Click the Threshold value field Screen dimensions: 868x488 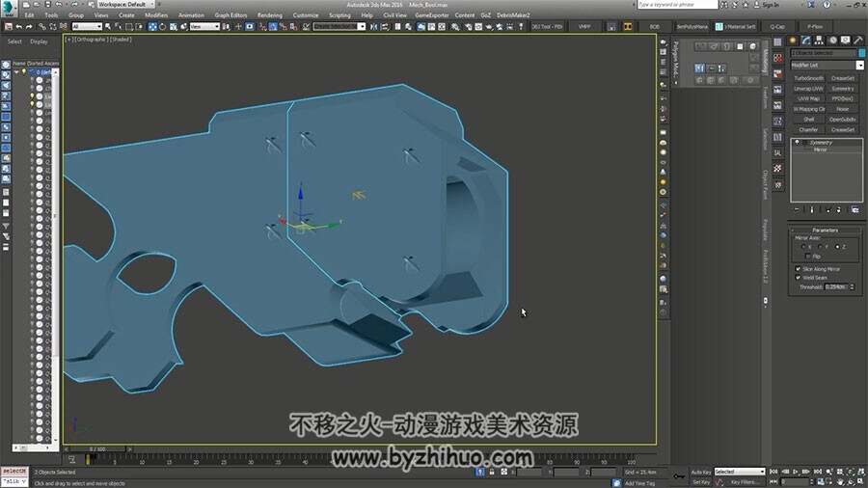tap(836, 287)
